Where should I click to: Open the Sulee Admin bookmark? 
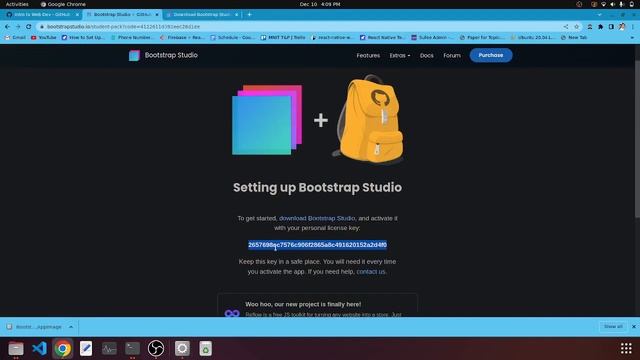pos(432,37)
